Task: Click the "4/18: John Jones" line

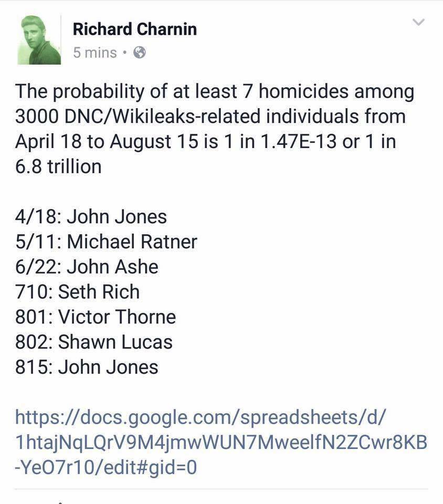Action: (91, 216)
